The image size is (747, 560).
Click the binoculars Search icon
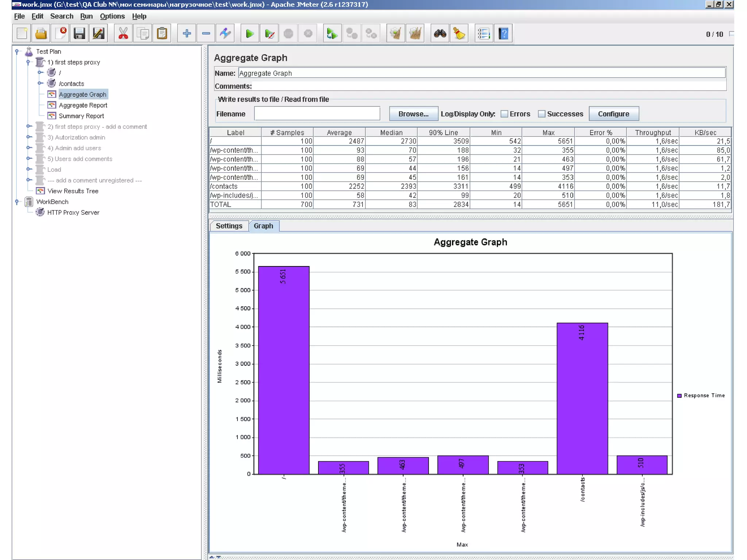440,34
